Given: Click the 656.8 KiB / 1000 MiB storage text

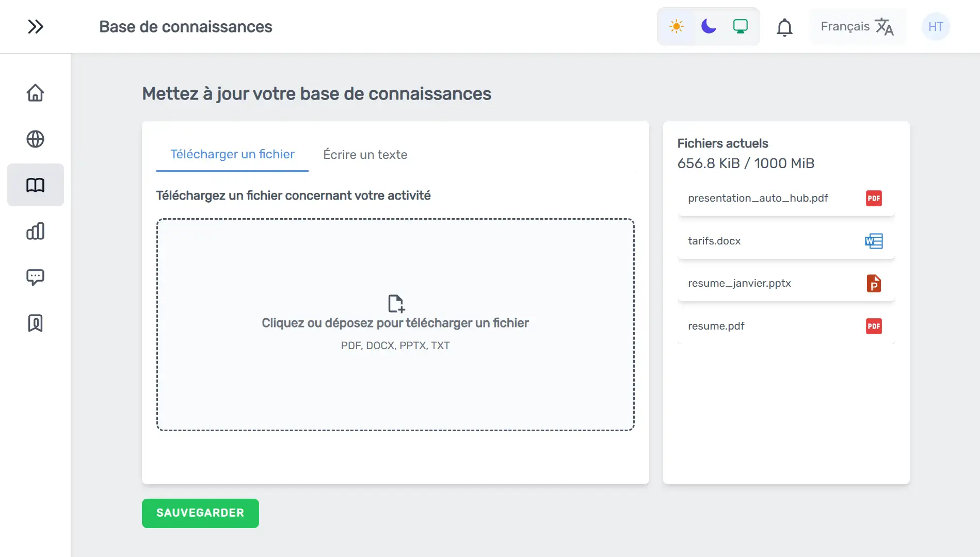Looking at the screenshot, I should click(746, 163).
